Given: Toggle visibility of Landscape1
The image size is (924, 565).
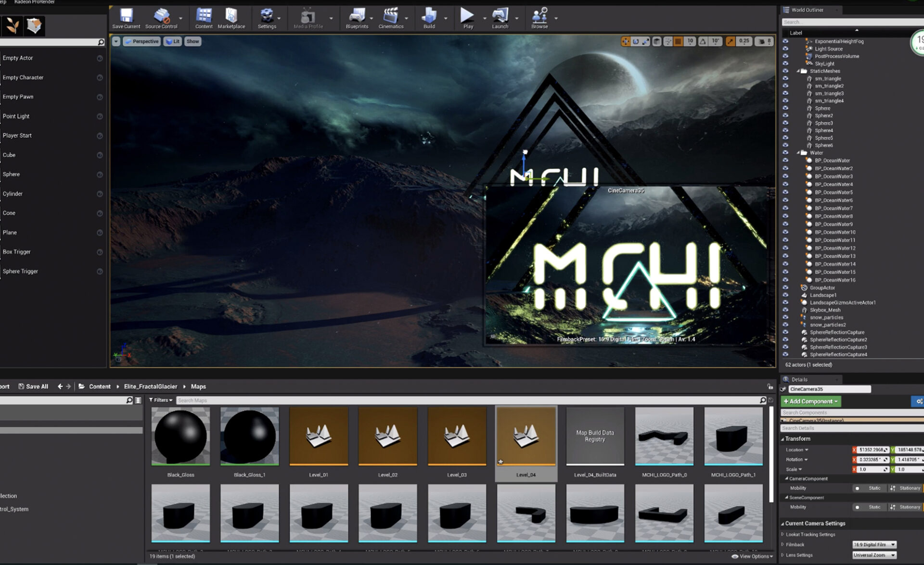Looking at the screenshot, I should tap(785, 295).
